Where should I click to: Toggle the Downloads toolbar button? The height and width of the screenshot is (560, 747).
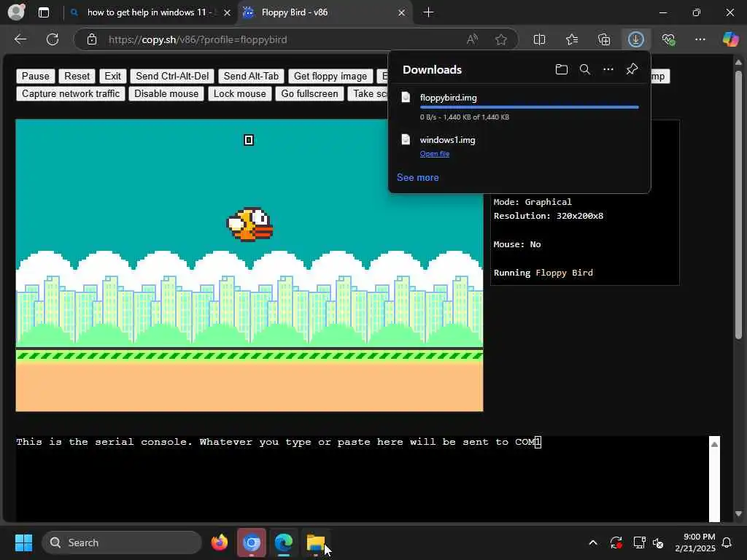[x=636, y=39]
